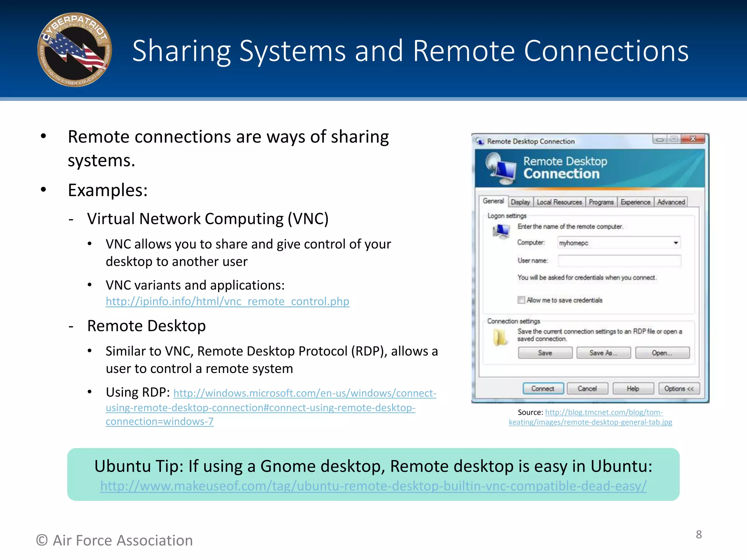
Task: Switch to the Programs tab
Action: coord(601,202)
